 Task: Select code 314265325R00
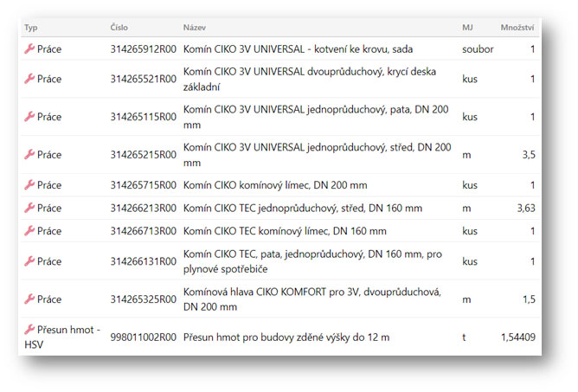144,299
